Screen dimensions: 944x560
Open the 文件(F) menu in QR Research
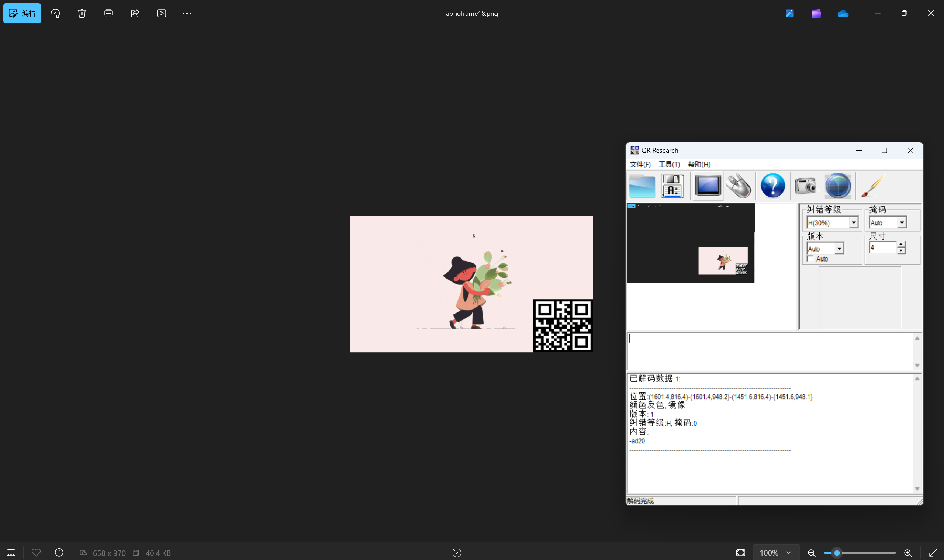pos(640,164)
